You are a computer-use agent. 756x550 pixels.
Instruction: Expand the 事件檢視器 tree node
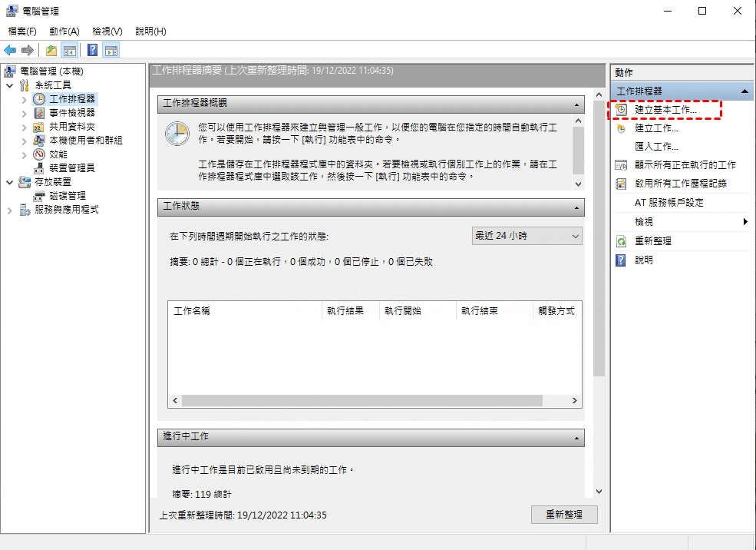tap(24, 114)
